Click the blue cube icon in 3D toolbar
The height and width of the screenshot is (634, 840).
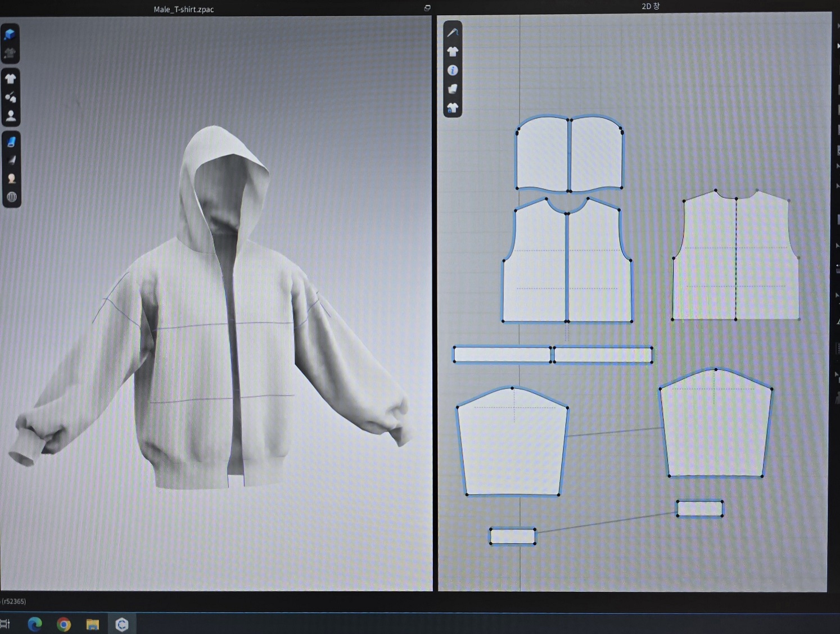pos(10,34)
